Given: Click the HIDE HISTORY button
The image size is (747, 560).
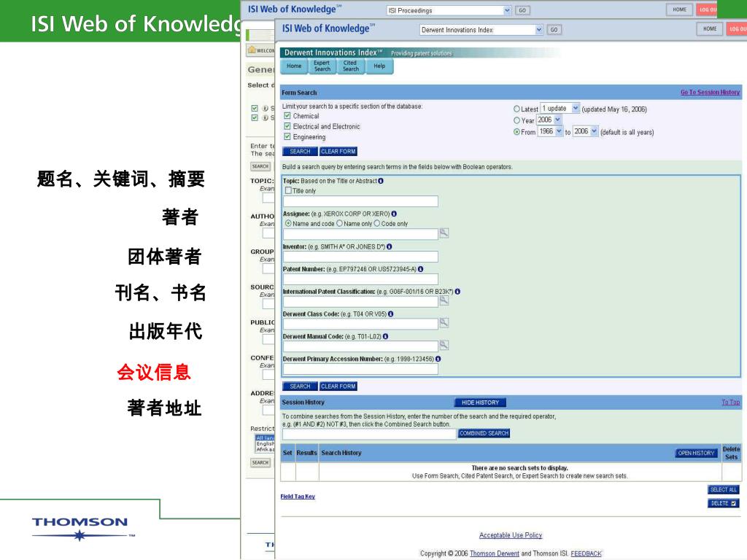Looking at the screenshot, I should pyautogui.click(x=480, y=402).
